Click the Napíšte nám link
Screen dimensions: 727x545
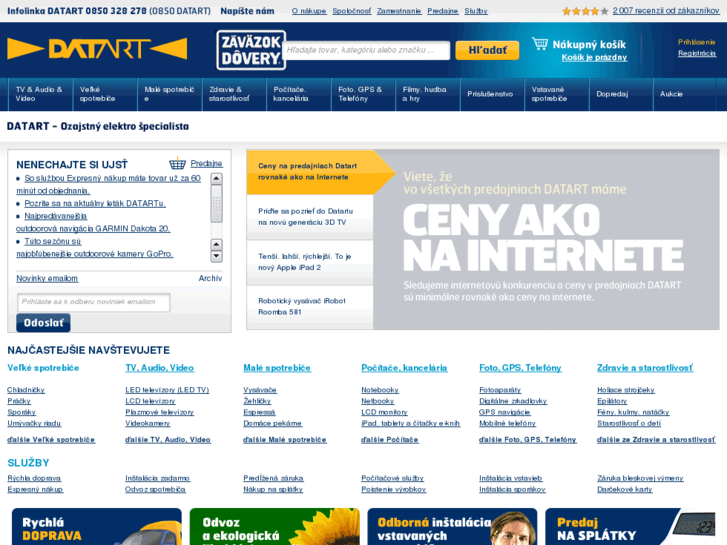247,11
